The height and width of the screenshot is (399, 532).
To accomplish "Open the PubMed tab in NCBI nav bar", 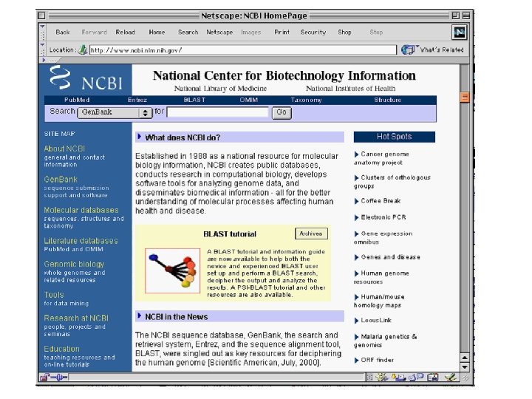I will (77, 100).
